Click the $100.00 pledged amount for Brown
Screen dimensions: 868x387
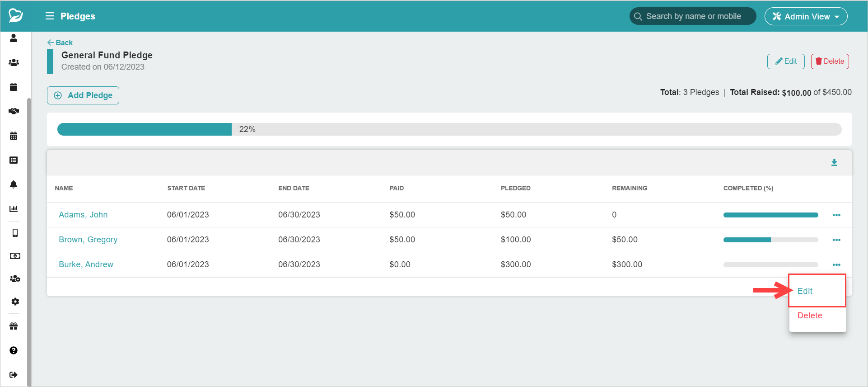click(x=516, y=240)
